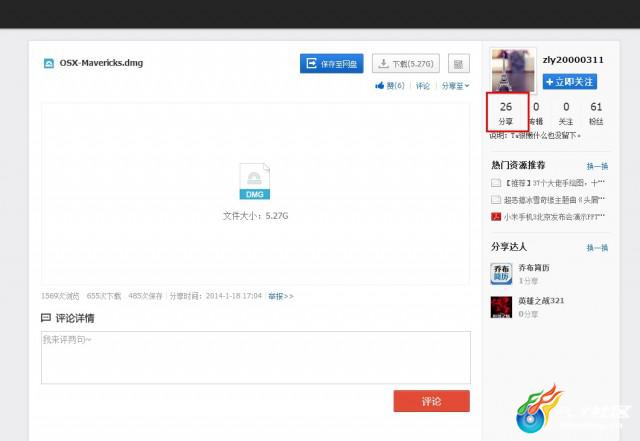Click the large DMG file icon

coord(255,181)
